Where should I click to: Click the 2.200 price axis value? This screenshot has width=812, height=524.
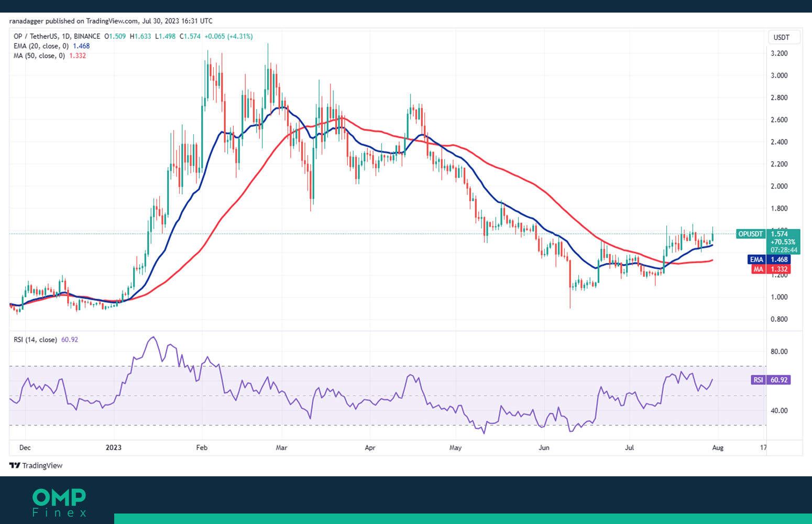[x=779, y=164]
